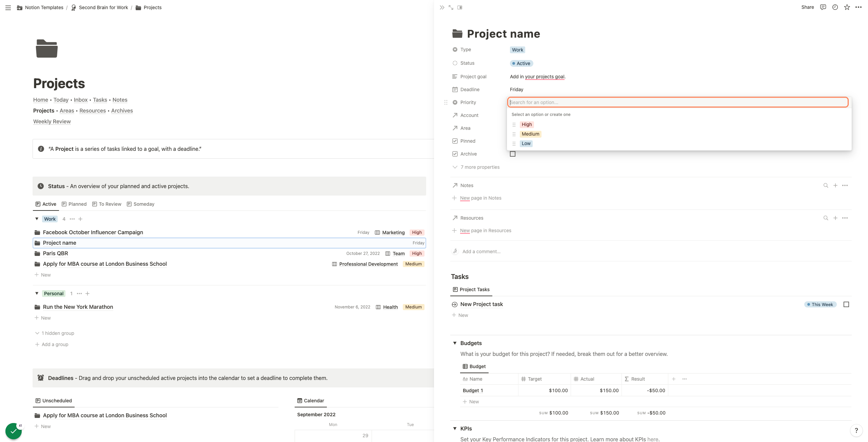
Task: Switch the peek view mode icon
Action: (x=460, y=7)
